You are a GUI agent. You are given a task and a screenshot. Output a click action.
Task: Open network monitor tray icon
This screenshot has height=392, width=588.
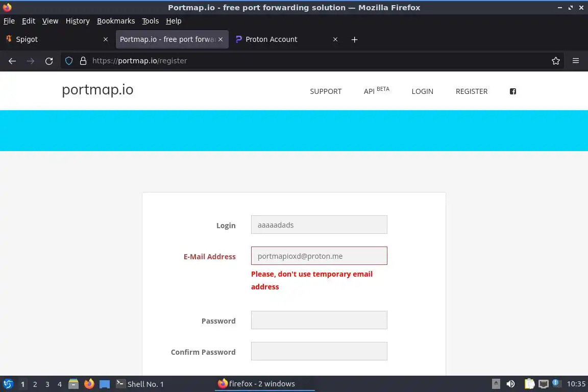[544, 384]
